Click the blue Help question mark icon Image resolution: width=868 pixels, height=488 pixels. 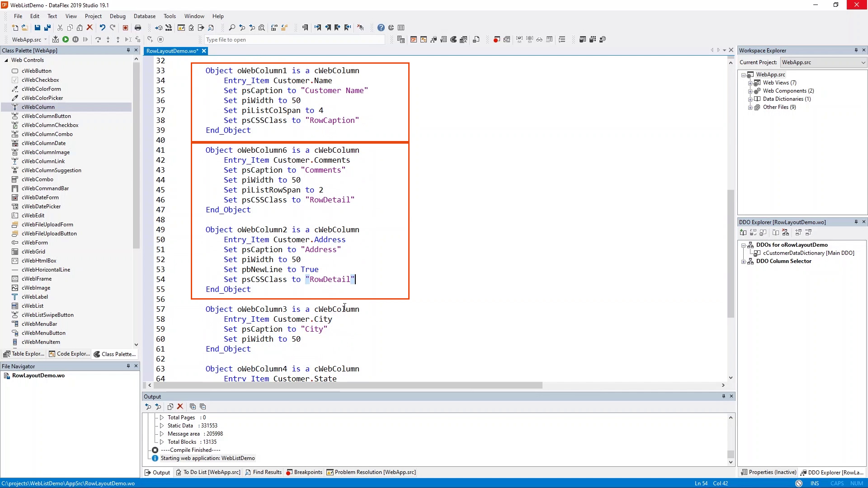pos(381,28)
